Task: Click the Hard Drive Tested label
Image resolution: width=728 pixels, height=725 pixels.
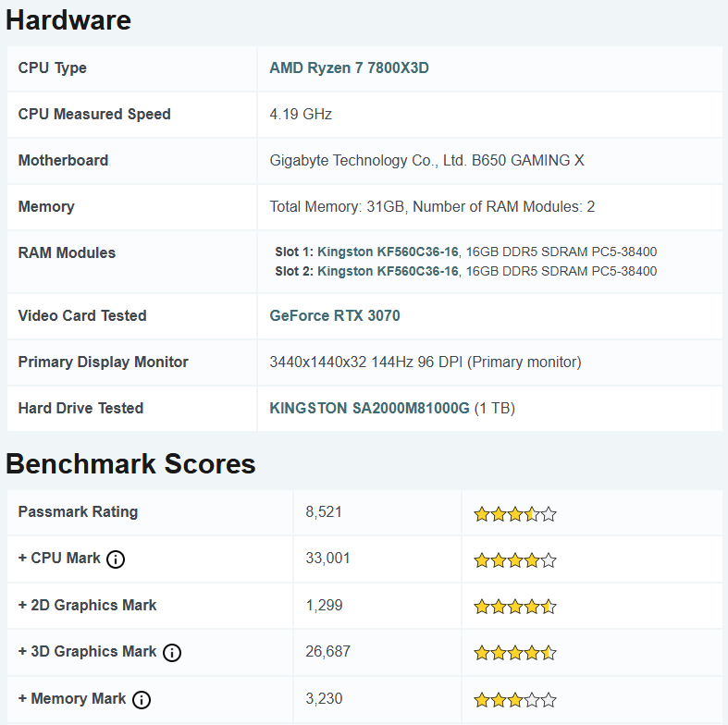Action: pyautogui.click(x=80, y=408)
